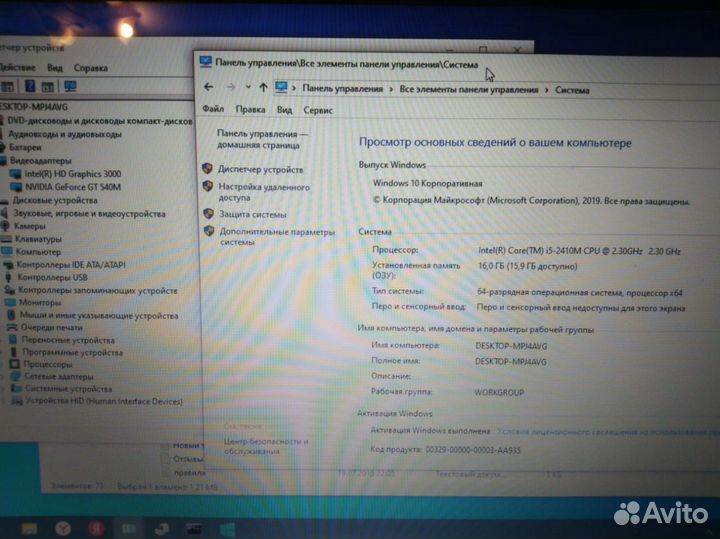The width and height of the screenshot is (720, 539).
Task: Click the computer icon in address bar
Action: coord(281,87)
